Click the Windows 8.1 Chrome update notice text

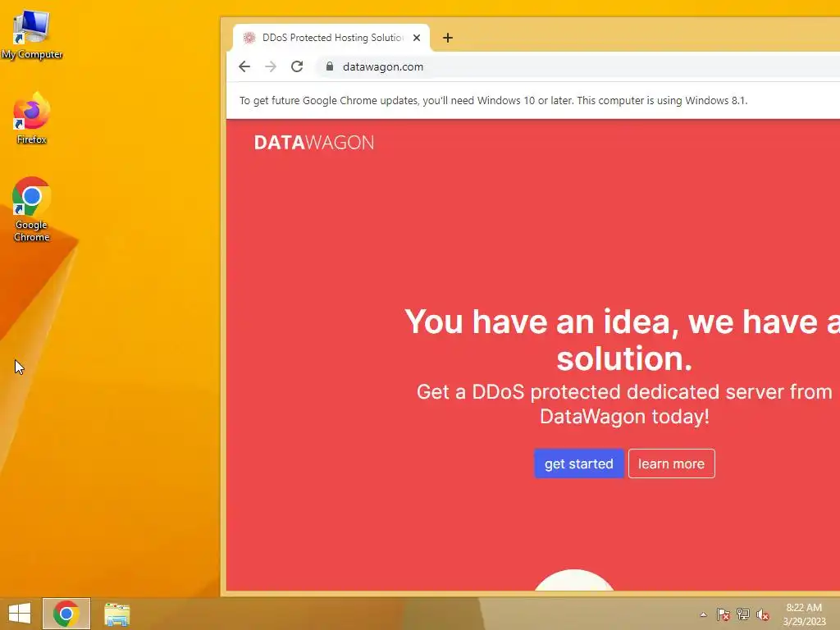click(x=493, y=100)
